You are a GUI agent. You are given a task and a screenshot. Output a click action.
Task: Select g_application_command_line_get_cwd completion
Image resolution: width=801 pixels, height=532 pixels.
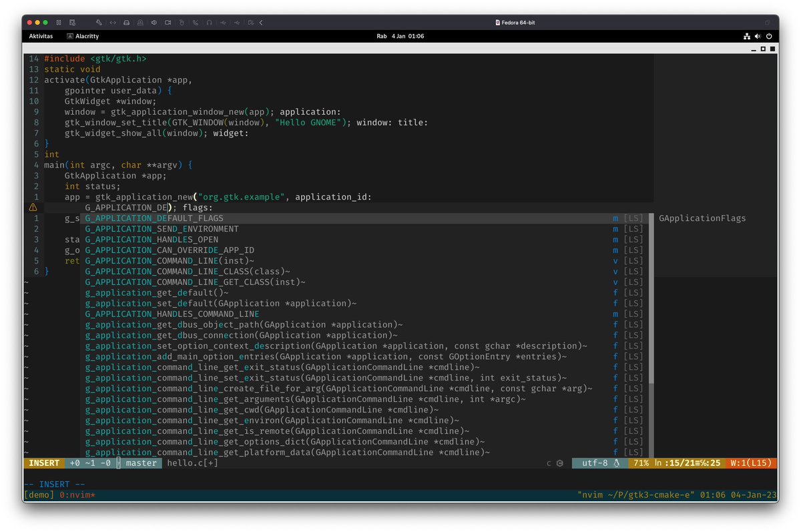pos(364,410)
